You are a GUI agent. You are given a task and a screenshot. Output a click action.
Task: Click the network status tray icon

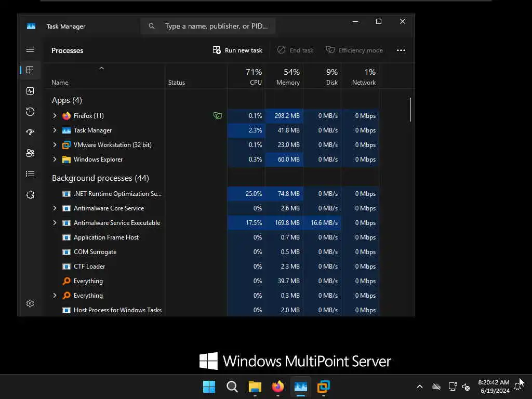point(453,387)
